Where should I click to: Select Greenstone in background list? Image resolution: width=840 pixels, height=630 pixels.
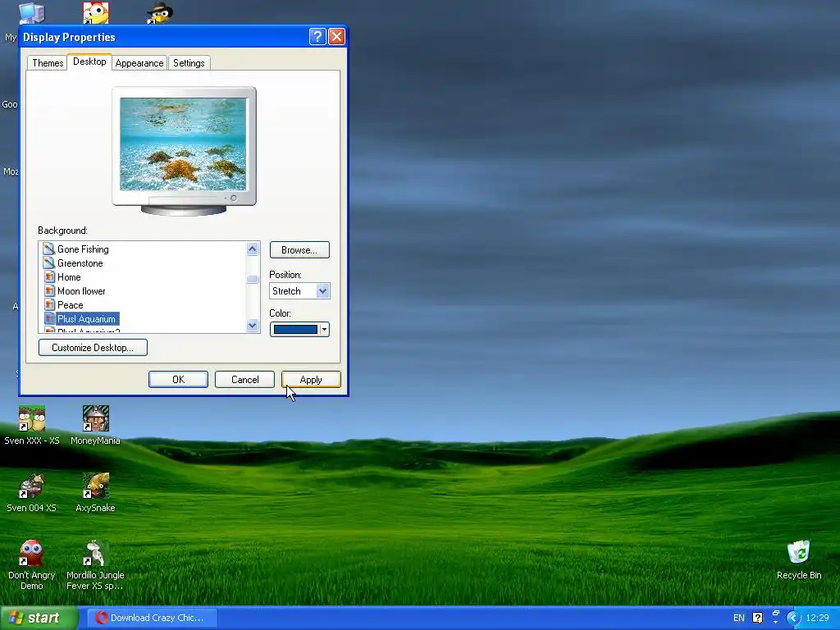click(x=80, y=263)
